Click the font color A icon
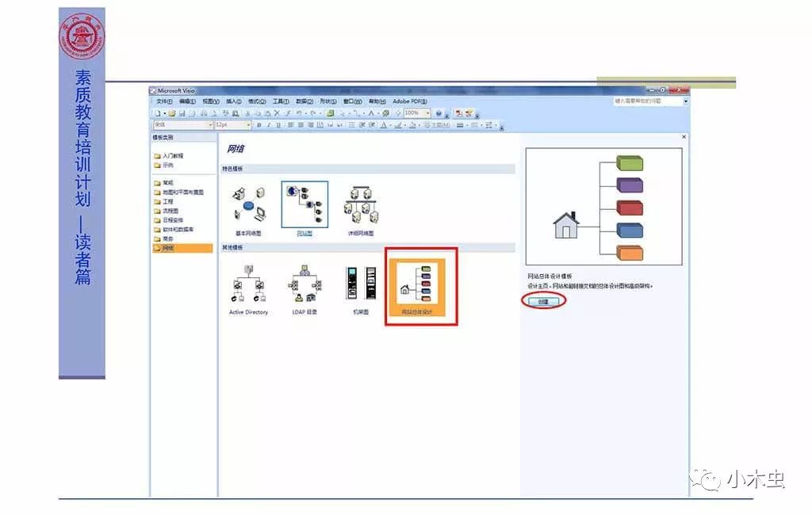Image resolution: width=812 pixels, height=515 pixels. tap(384, 125)
